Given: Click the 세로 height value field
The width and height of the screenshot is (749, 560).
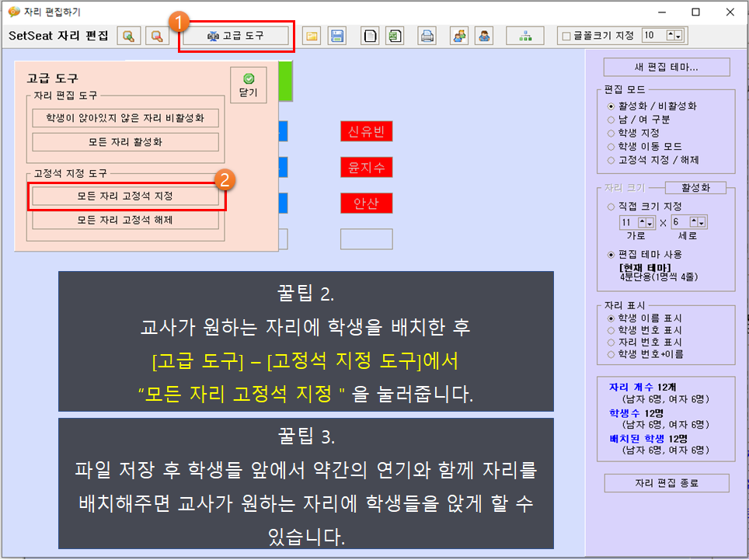Looking at the screenshot, I should [x=680, y=222].
